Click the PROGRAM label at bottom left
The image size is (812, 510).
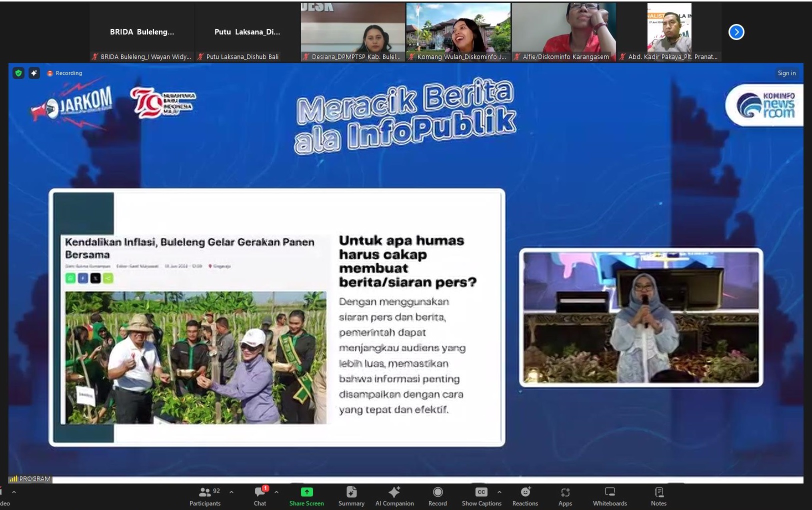click(30, 478)
